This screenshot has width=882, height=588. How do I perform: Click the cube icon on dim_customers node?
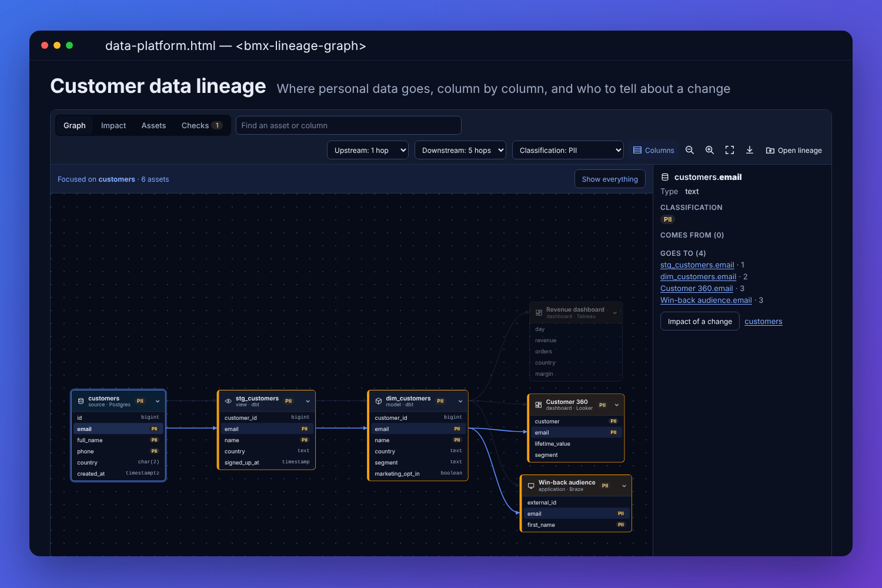[379, 401]
